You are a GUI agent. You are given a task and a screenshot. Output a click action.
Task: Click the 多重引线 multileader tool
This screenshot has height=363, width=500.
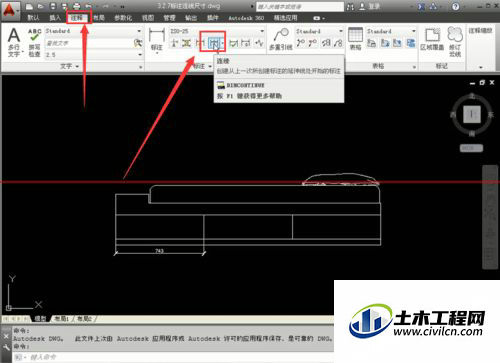(281, 39)
